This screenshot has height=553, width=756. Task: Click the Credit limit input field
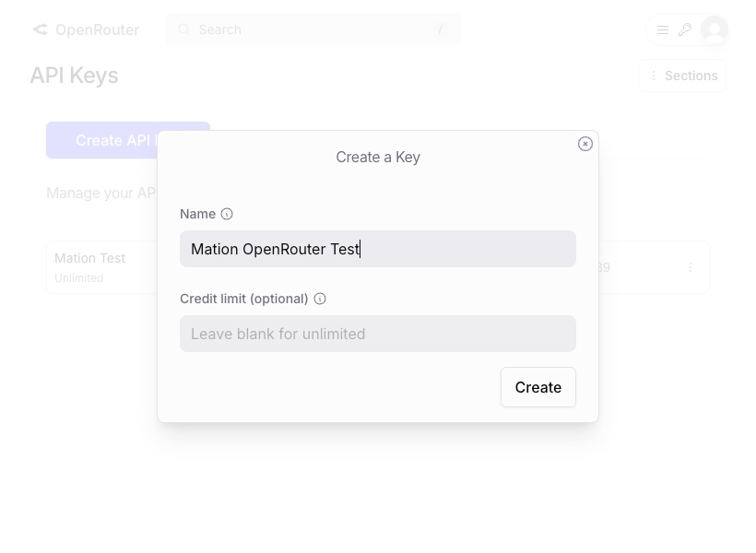point(377,334)
